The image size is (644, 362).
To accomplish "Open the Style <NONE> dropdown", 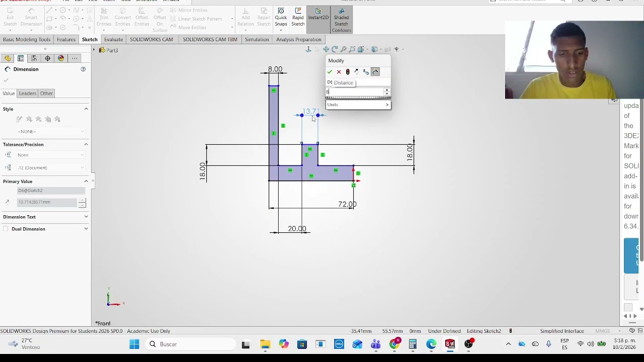I will [x=50, y=131].
